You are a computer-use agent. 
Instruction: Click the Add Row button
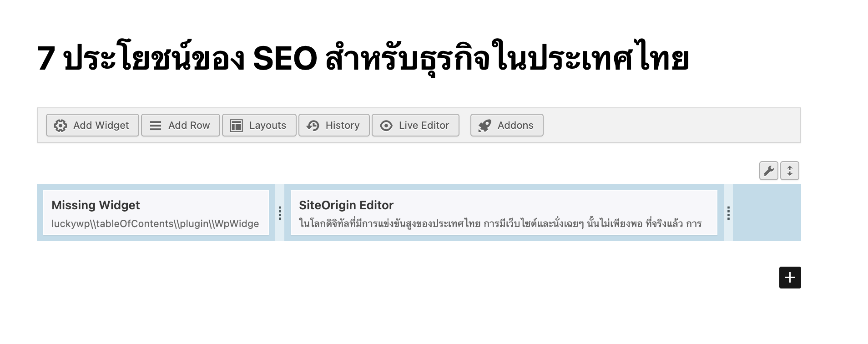(x=181, y=125)
